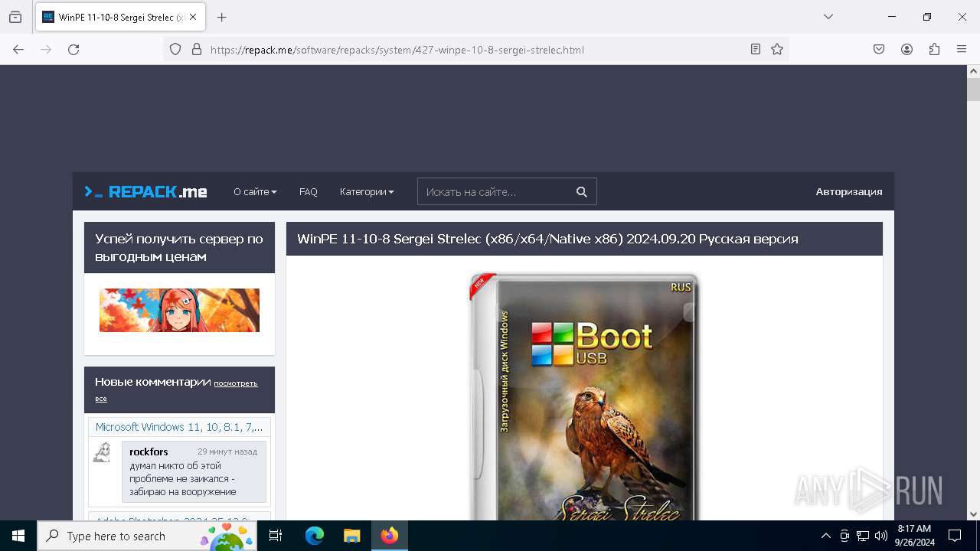Click the WinPE Sergei Strelec cover image

[x=583, y=396]
